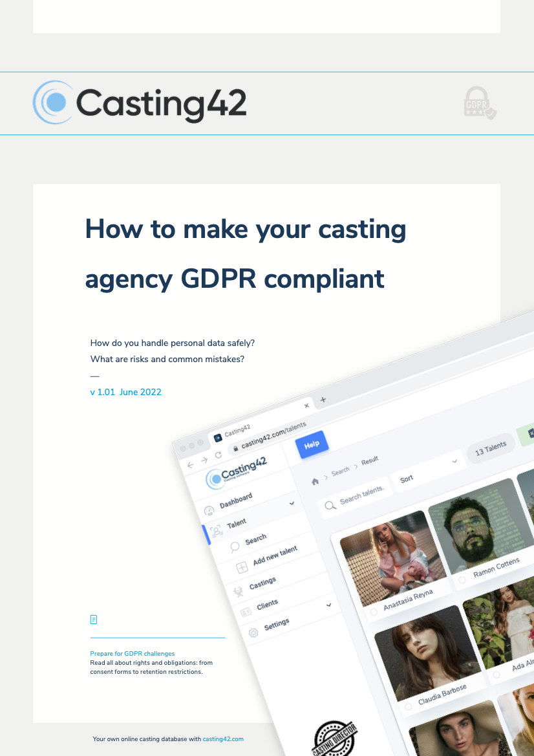534x756 pixels.
Task: Go back with the browser back arrow
Action: (190, 465)
